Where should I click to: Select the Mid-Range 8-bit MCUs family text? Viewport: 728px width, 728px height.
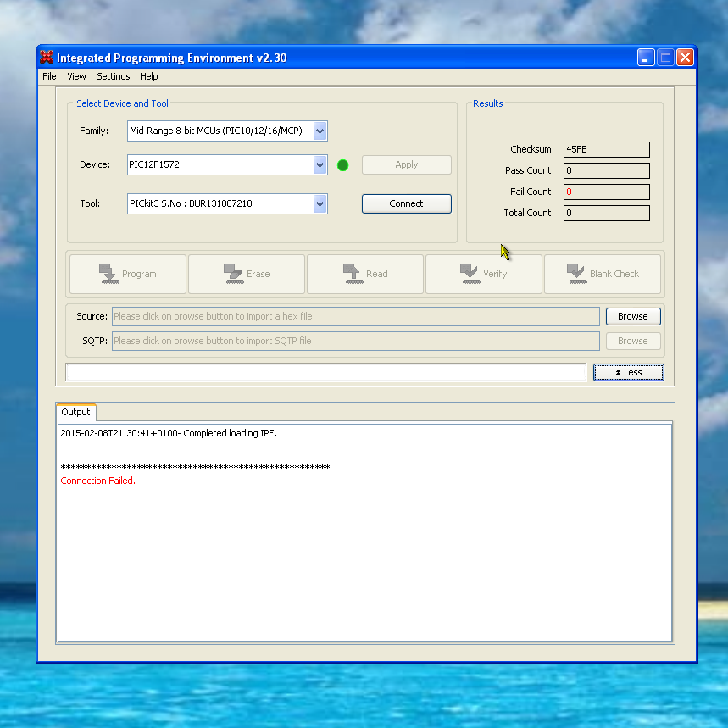point(216,131)
